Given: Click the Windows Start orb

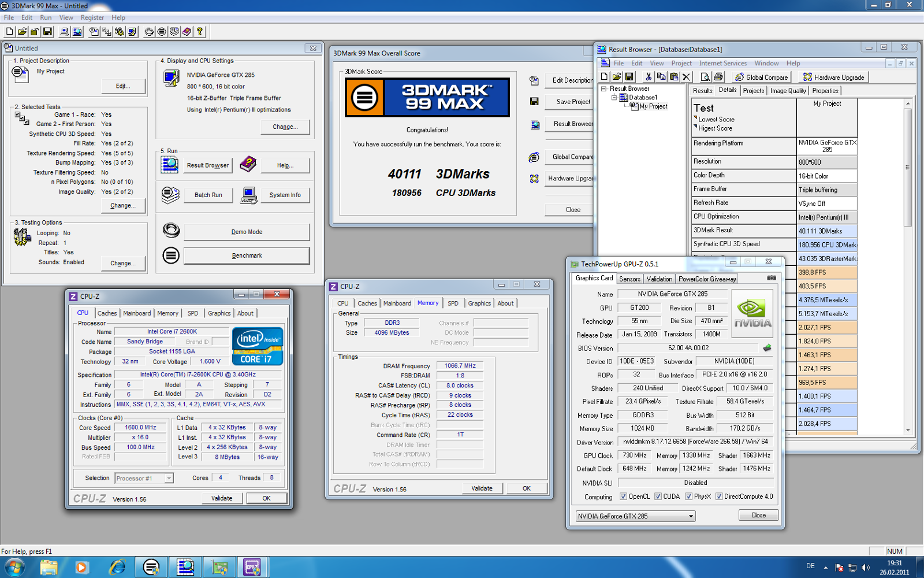Looking at the screenshot, I should click(14, 568).
